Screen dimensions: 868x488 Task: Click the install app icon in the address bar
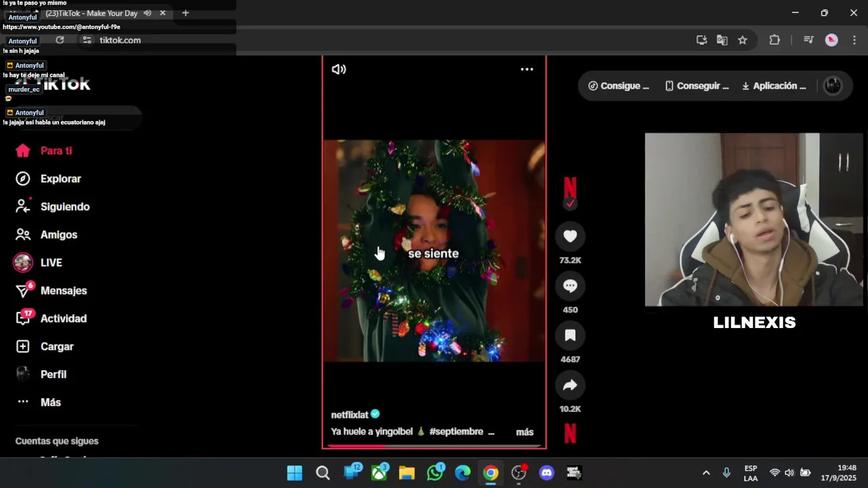[702, 40]
